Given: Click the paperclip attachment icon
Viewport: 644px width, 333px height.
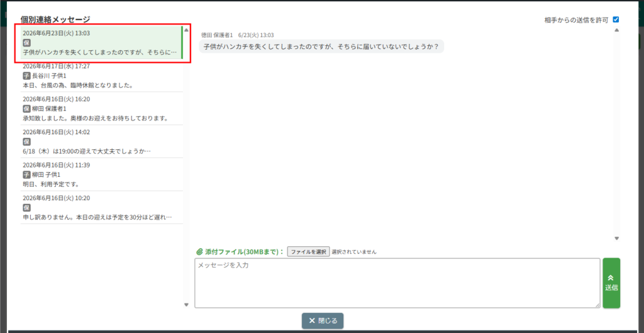Looking at the screenshot, I should coord(199,251).
